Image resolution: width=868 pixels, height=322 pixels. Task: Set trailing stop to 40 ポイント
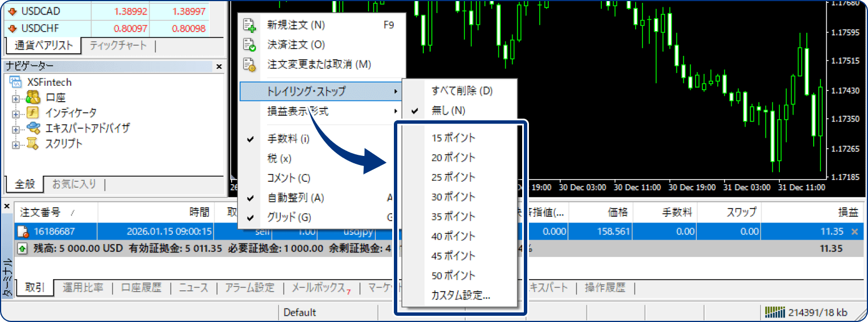459,236
